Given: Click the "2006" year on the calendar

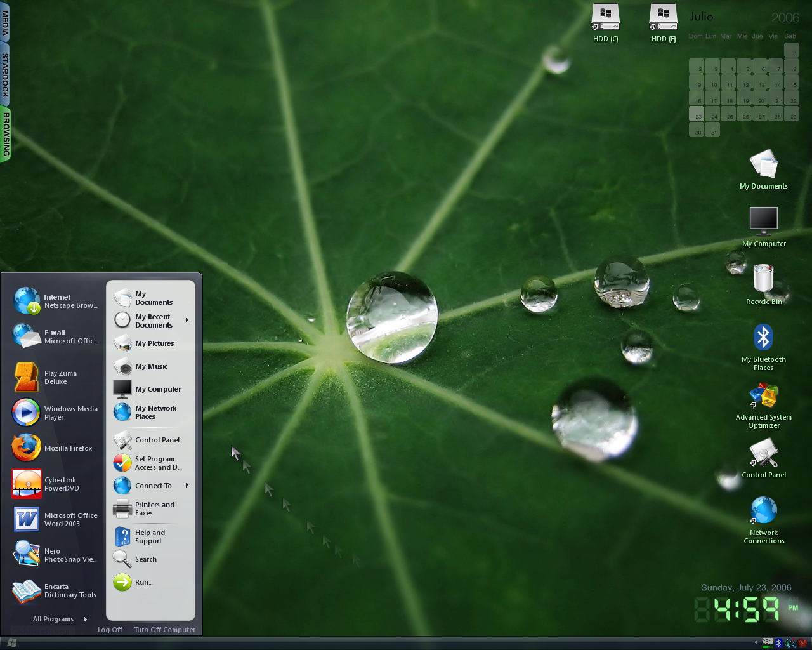Looking at the screenshot, I should click(x=785, y=18).
